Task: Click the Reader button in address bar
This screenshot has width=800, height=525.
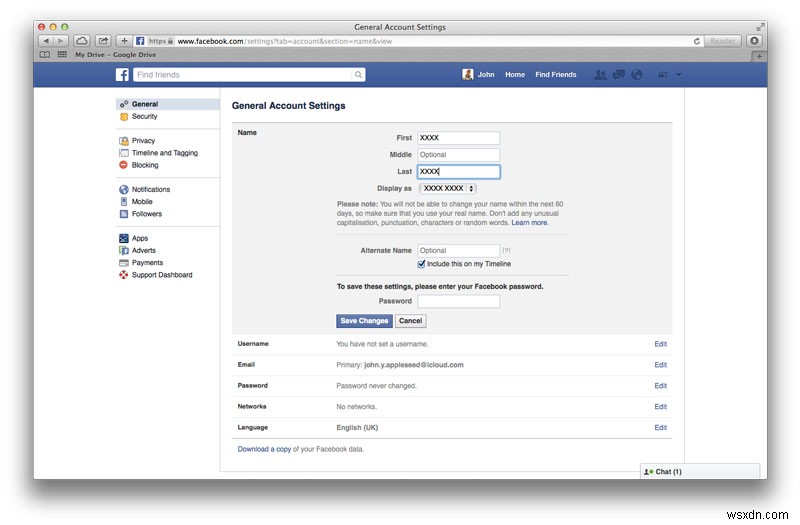Action: tap(722, 41)
